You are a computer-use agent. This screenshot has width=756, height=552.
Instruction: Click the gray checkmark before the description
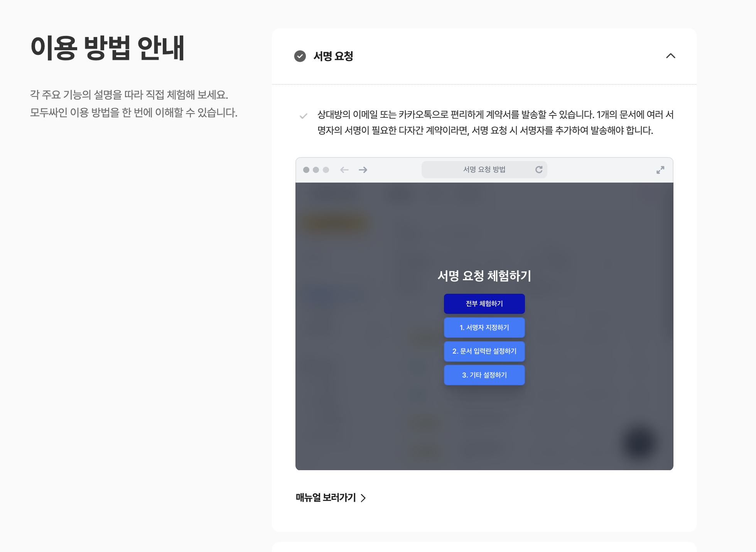click(304, 116)
